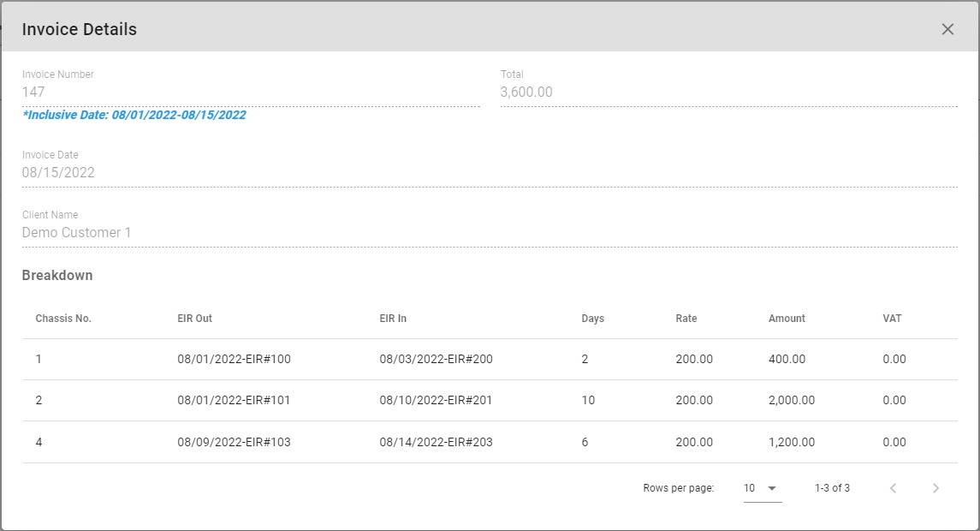Go to the previous page of results

coord(893,488)
